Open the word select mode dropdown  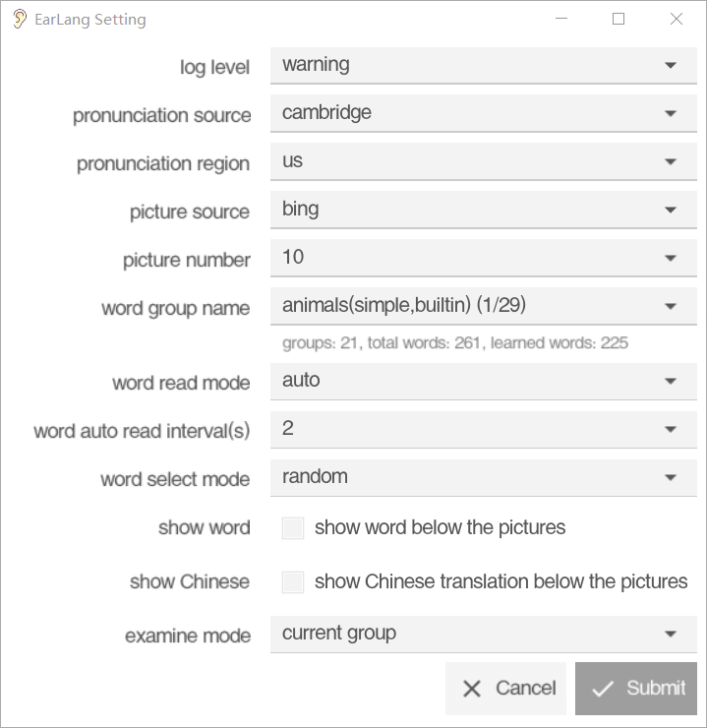click(484, 478)
